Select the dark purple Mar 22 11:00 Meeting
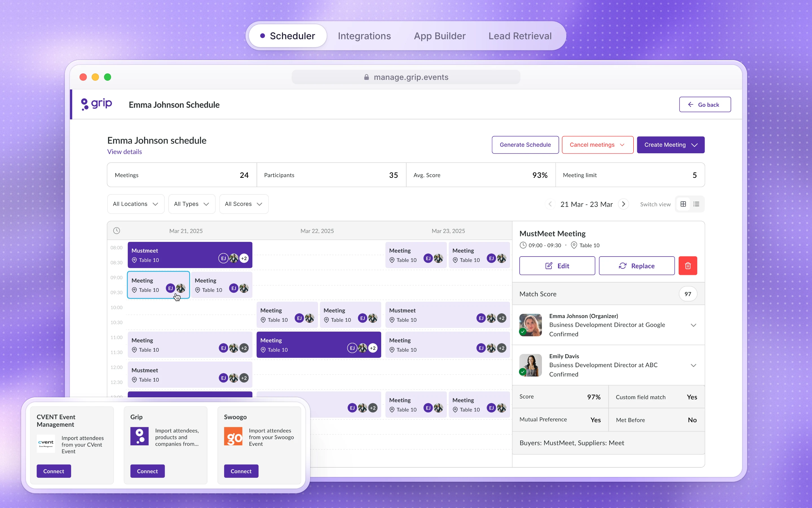The height and width of the screenshot is (508, 812). coord(319,345)
